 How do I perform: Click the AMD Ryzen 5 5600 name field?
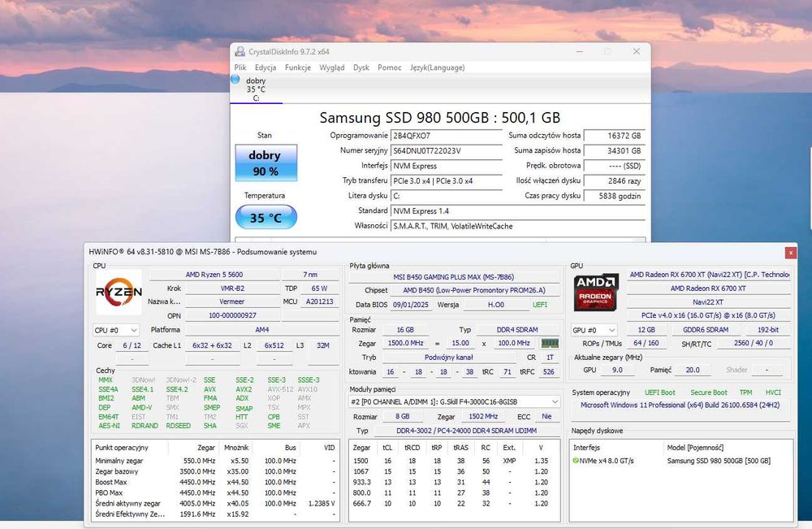(214, 275)
